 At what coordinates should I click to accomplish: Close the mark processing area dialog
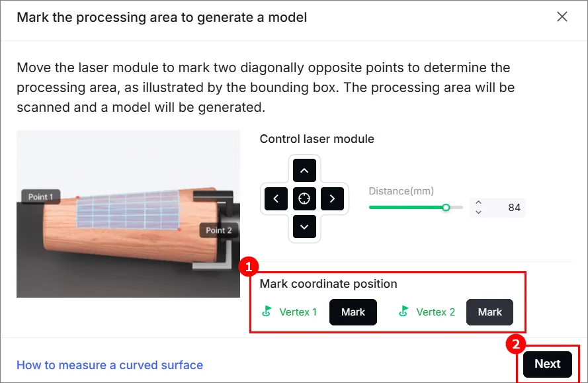pyautogui.click(x=562, y=17)
